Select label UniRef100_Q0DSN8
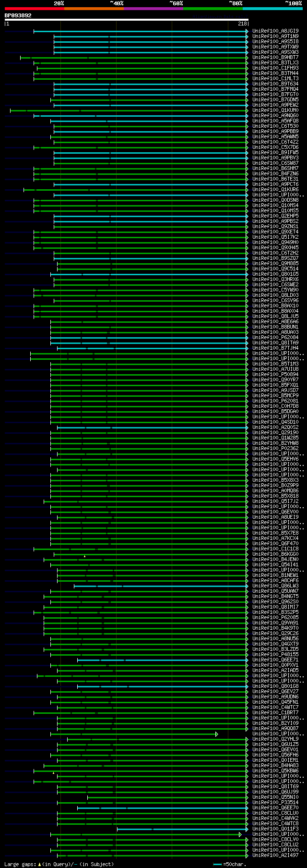Viewport: 307px width, 868px height. click(x=275, y=200)
